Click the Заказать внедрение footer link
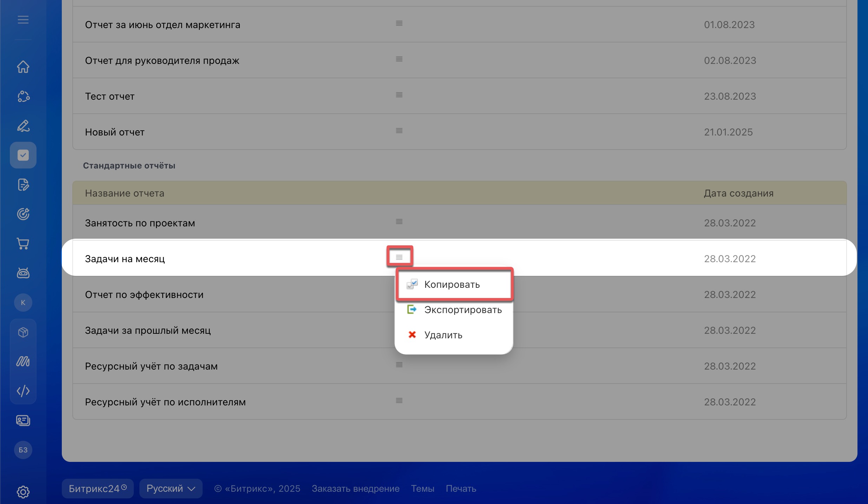 click(355, 489)
